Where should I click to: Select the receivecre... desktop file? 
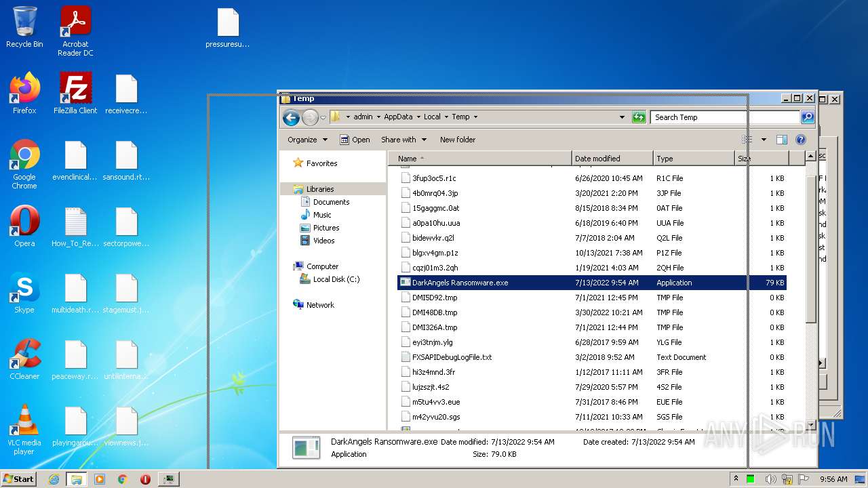(126, 94)
